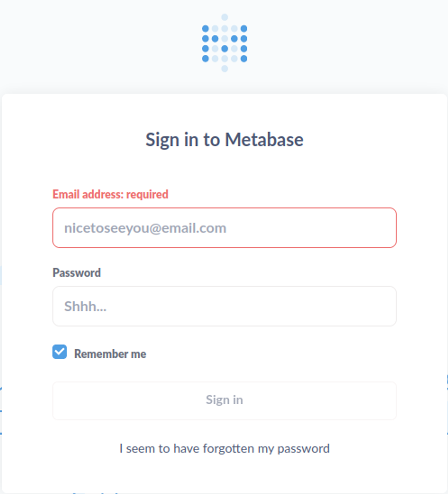Toggle the blue checkmark box
Image resolution: width=448 pixels, height=494 pixels.
point(60,352)
